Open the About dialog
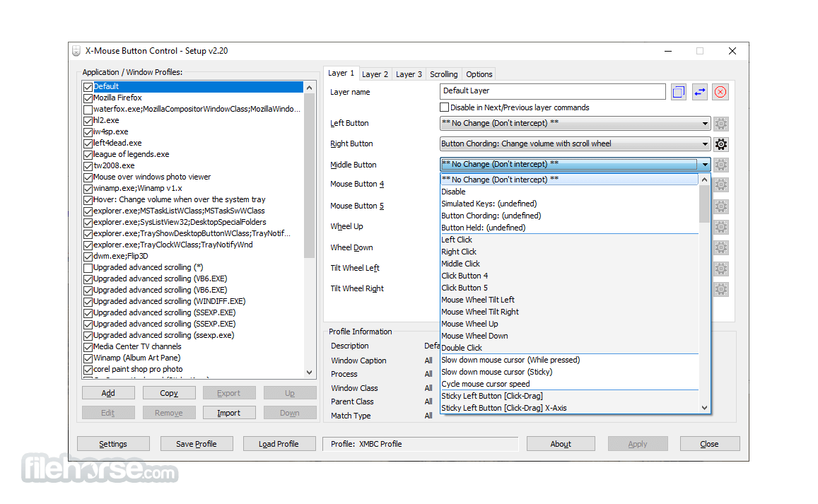This screenshot has height=504, width=818. click(561, 444)
